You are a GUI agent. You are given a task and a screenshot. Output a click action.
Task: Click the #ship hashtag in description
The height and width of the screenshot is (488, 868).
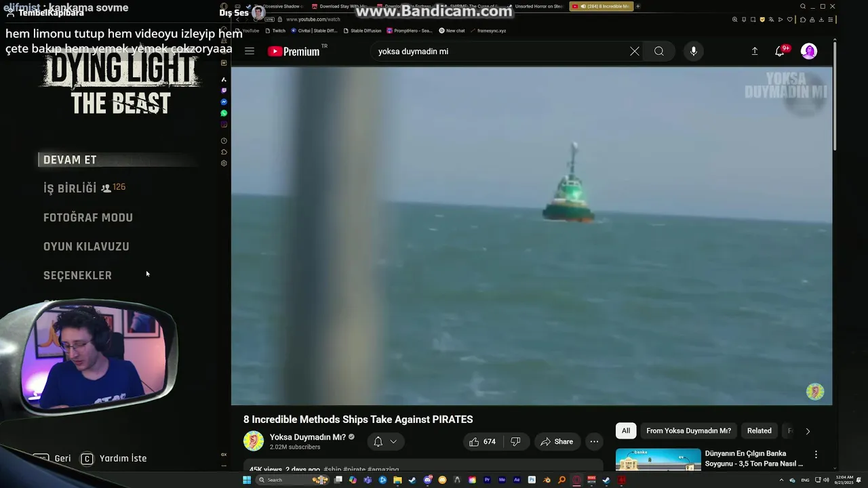(332, 469)
